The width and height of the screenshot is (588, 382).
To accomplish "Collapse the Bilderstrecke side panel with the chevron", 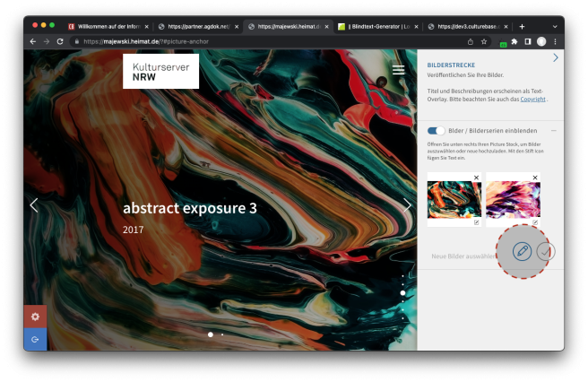I will pos(556,58).
